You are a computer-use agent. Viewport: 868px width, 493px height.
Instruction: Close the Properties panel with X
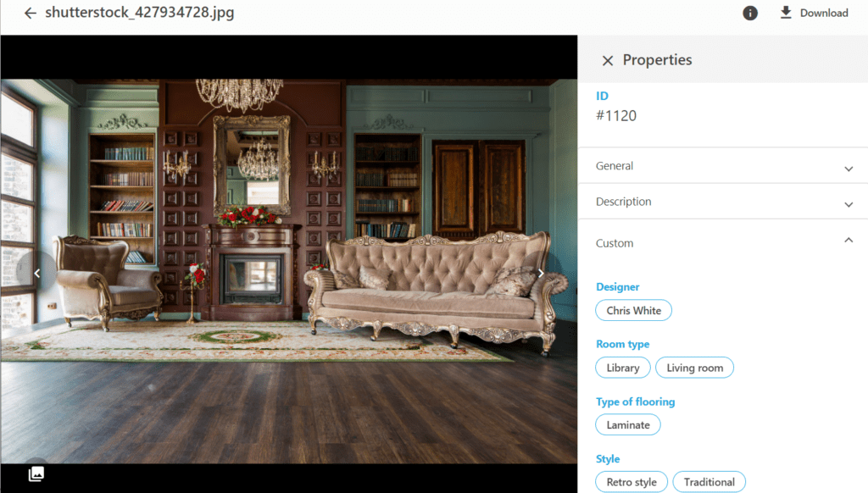[607, 60]
